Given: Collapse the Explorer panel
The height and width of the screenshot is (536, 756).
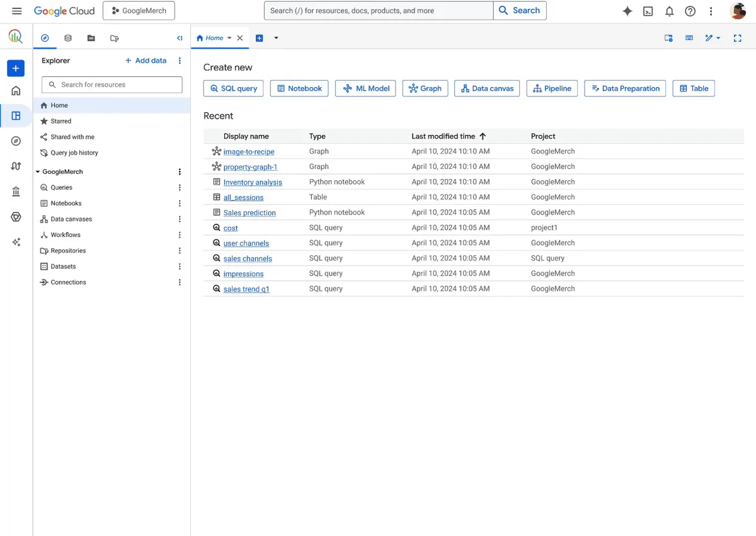Looking at the screenshot, I should pyautogui.click(x=180, y=38).
